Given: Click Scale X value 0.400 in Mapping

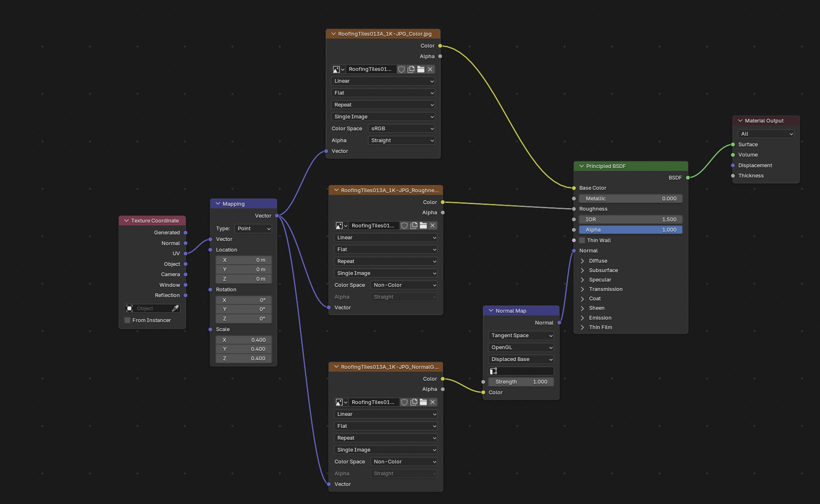Looking at the screenshot, I should [244, 340].
